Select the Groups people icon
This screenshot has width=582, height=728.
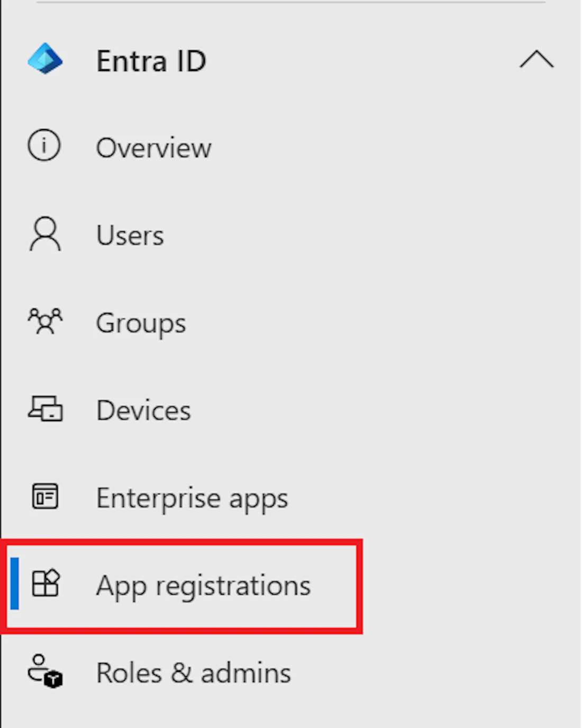click(45, 321)
